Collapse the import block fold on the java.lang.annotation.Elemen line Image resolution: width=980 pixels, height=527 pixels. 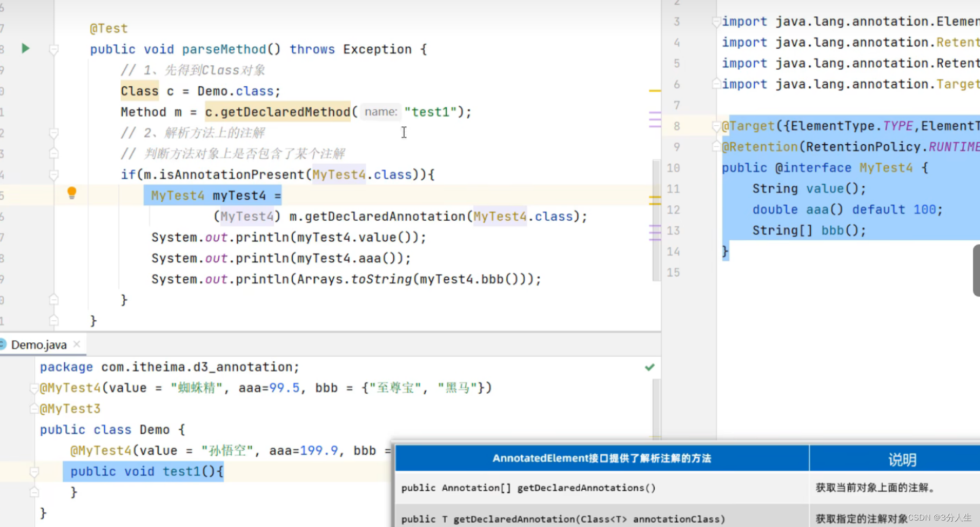716,22
